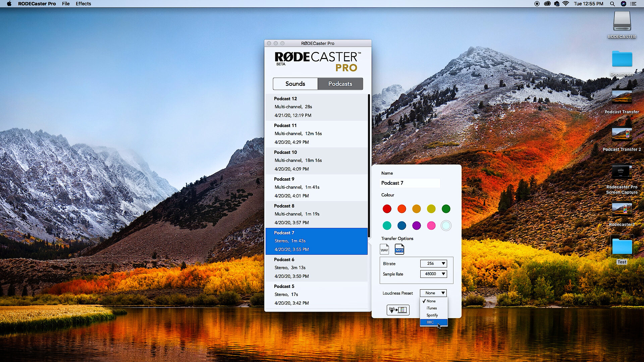Open Rodecaster Pro Screen Capture file

coord(622,179)
